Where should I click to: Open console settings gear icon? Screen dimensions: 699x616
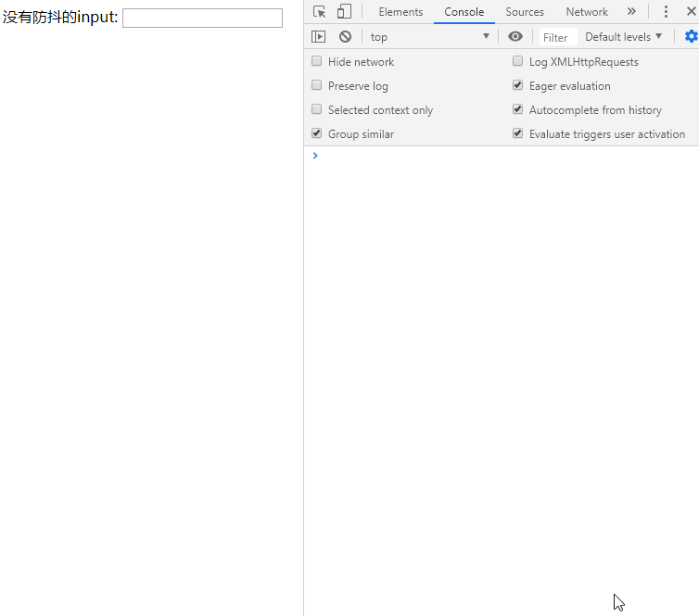692,36
